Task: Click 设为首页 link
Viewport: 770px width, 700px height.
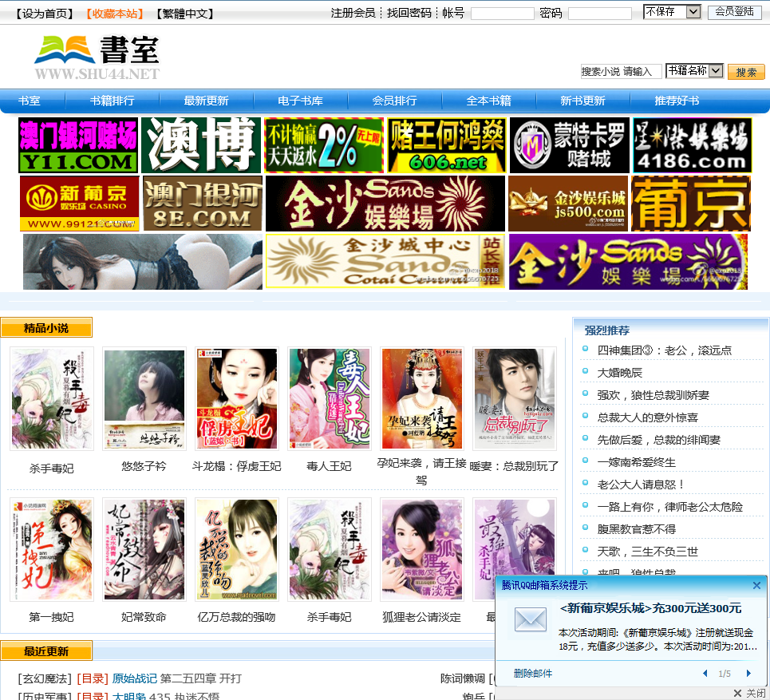Action: [44, 14]
